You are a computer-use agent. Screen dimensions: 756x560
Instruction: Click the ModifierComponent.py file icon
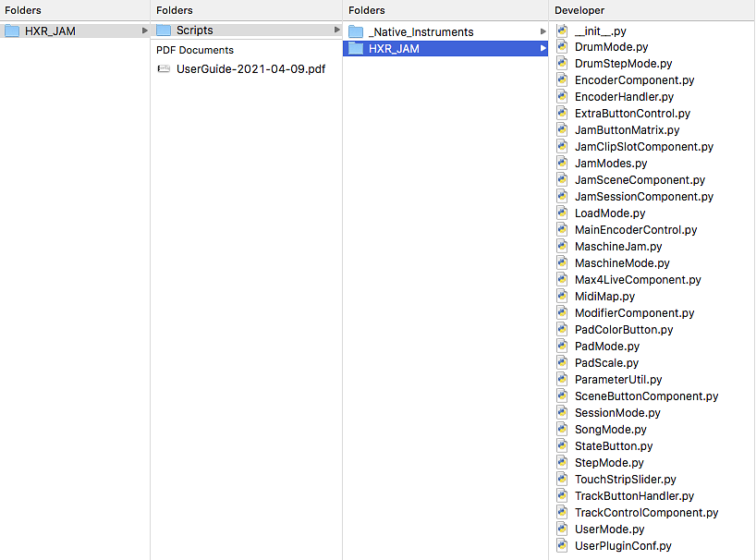562,312
